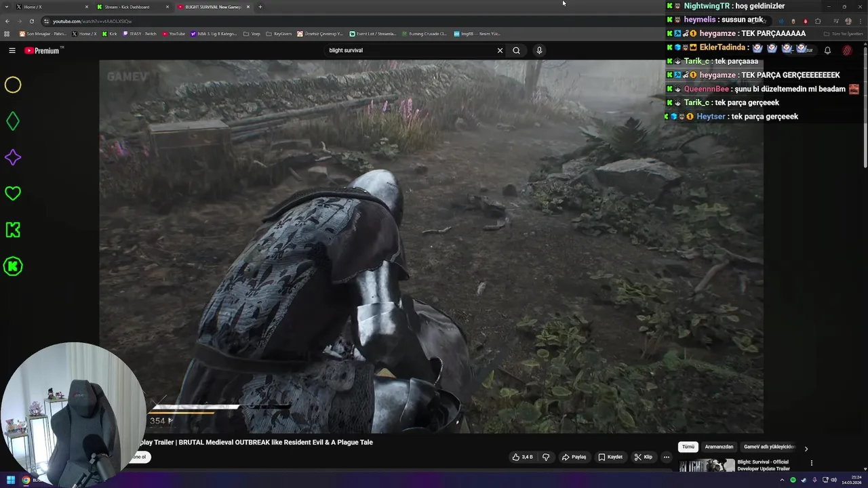Image resolution: width=868 pixels, height=488 pixels.
Task: Open Chrome from the taskbar
Action: [26, 480]
